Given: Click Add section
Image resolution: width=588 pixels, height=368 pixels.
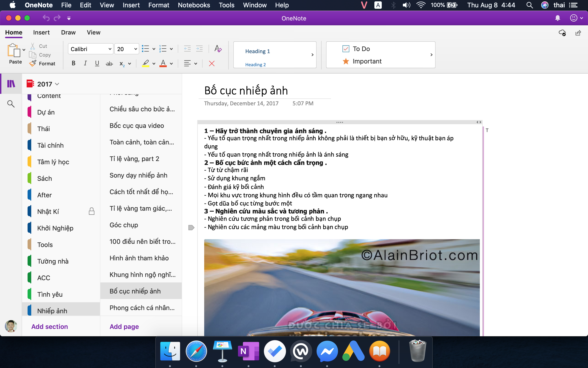Looking at the screenshot, I should (50, 326).
